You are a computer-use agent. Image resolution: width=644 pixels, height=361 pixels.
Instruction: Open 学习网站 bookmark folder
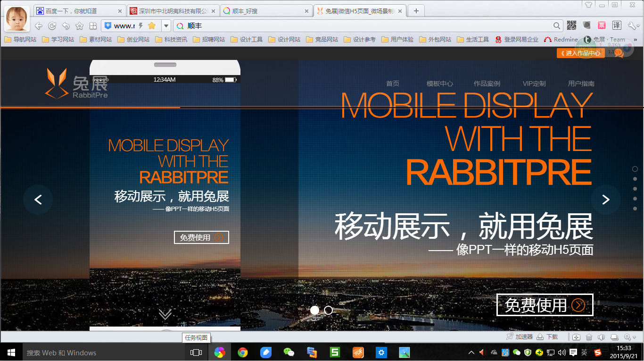pos(58,40)
